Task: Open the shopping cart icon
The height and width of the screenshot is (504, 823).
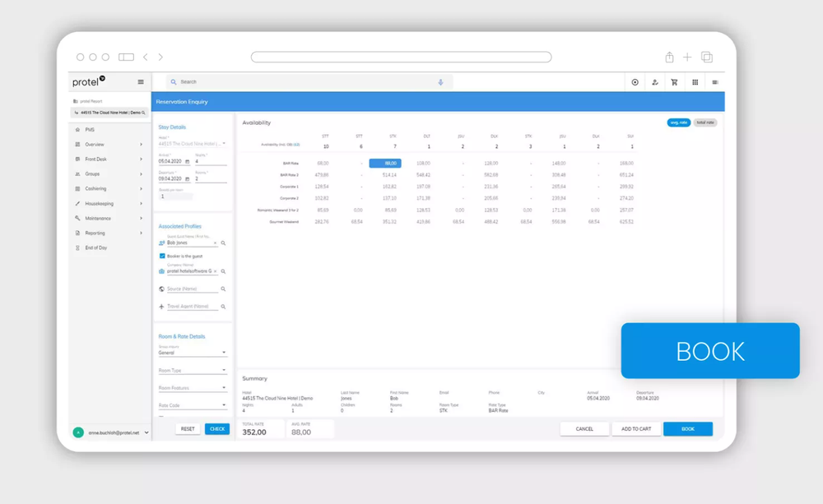Action: pyautogui.click(x=675, y=82)
